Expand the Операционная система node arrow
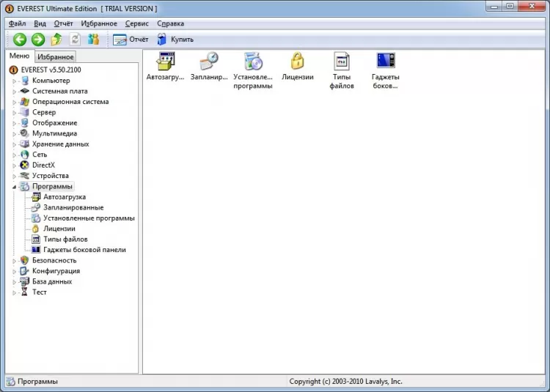Screen dimensions: 550x392 click(x=15, y=102)
